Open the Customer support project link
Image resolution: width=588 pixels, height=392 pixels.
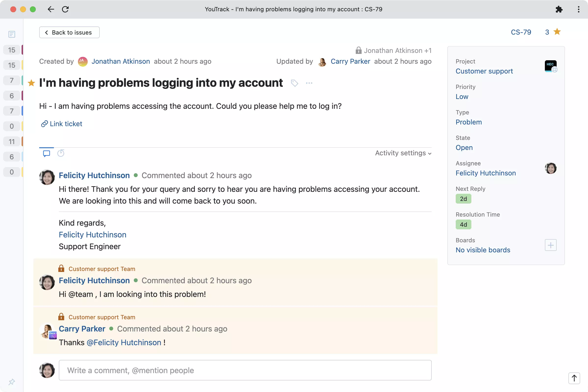tap(484, 71)
